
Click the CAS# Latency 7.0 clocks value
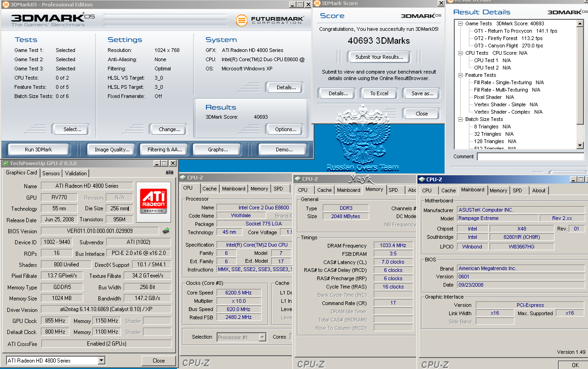[x=393, y=262]
